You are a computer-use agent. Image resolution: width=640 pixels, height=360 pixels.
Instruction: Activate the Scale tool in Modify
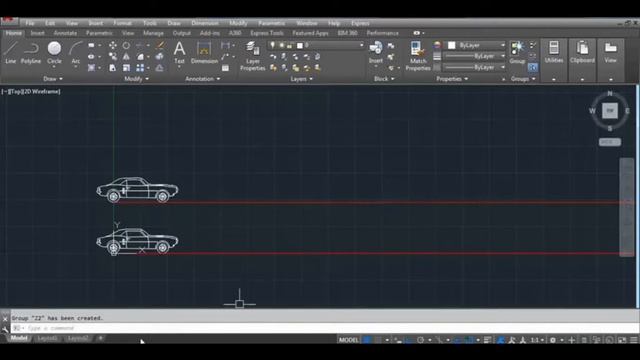[127, 68]
